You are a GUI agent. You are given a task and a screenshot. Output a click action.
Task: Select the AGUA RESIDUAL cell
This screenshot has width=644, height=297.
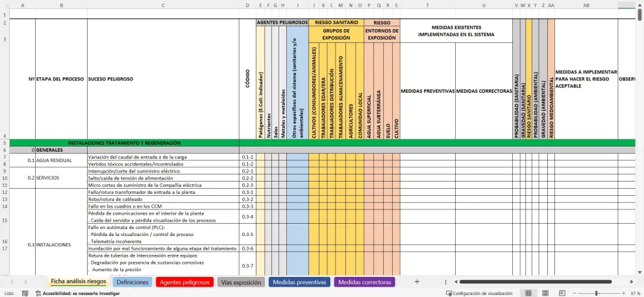click(x=61, y=160)
